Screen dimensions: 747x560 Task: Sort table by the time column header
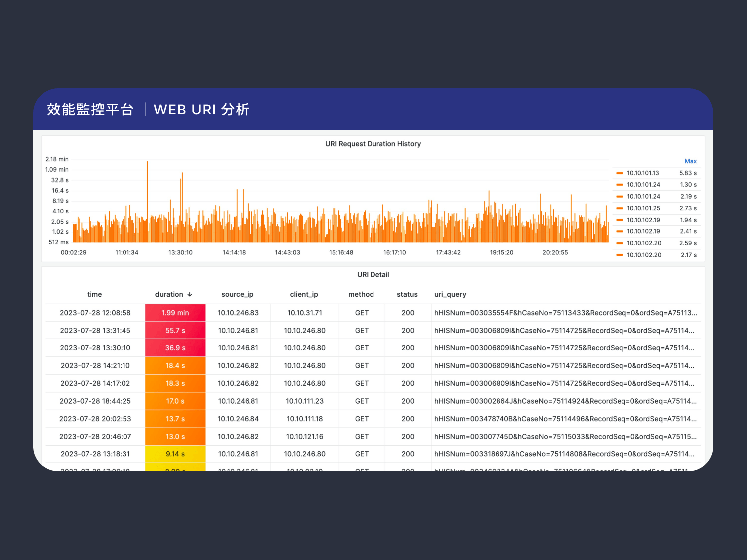click(94, 295)
